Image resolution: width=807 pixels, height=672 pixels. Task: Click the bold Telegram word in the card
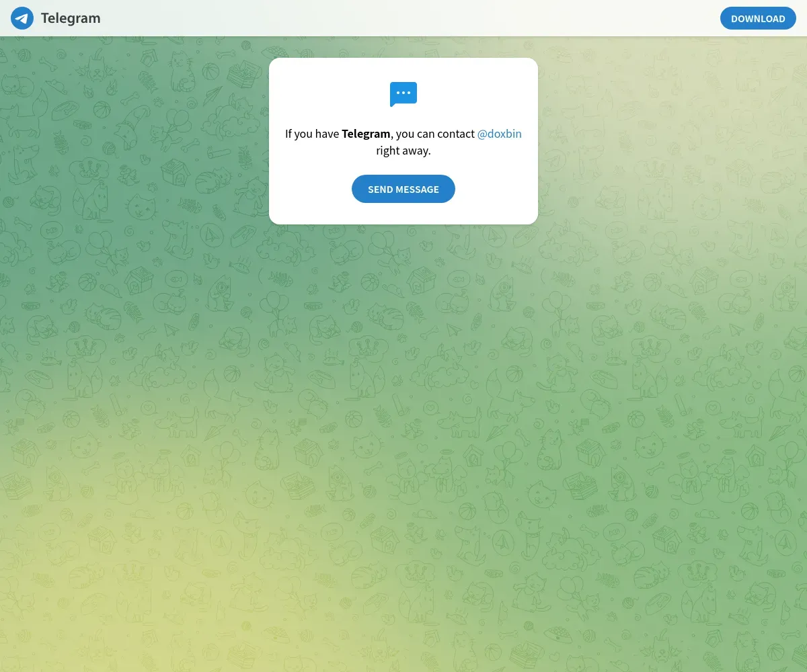[366, 134]
